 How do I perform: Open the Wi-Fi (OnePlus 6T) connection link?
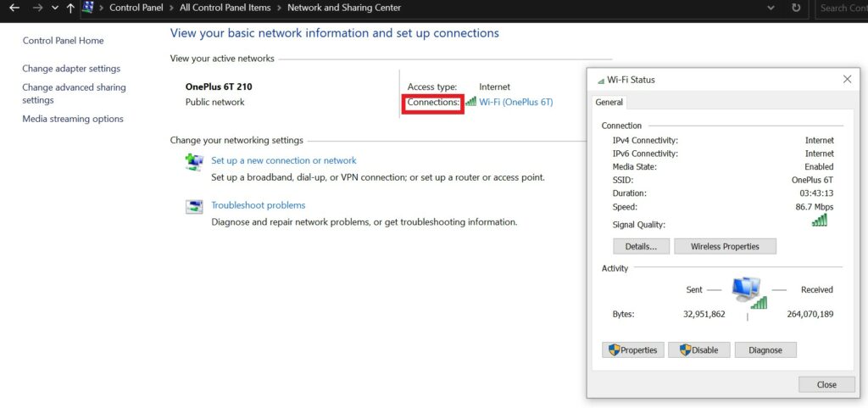[516, 102]
